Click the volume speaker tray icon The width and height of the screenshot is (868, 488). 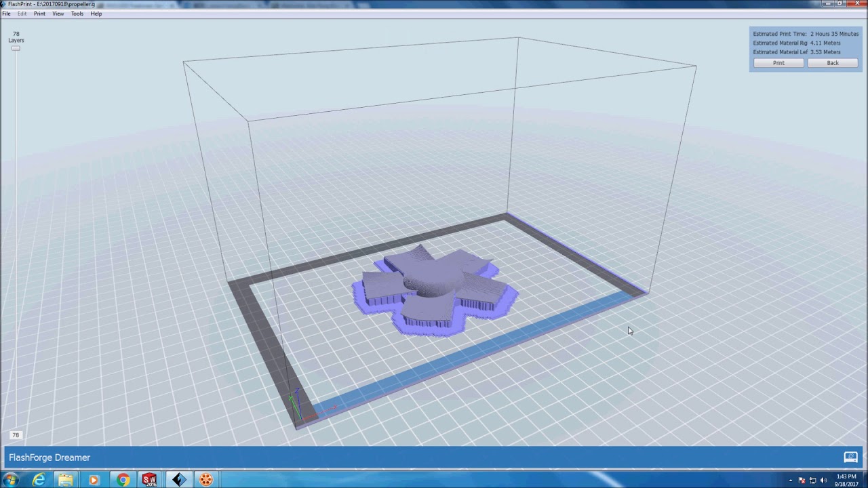tap(824, 481)
